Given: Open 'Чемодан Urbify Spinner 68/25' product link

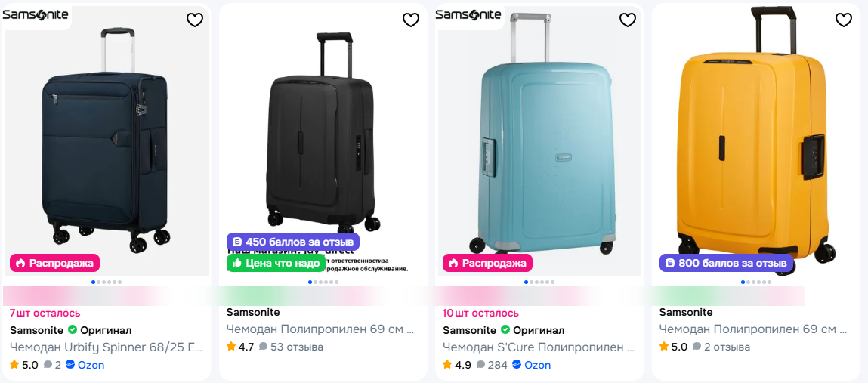Looking at the screenshot, I should pyautogui.click(x=107, y=347).
